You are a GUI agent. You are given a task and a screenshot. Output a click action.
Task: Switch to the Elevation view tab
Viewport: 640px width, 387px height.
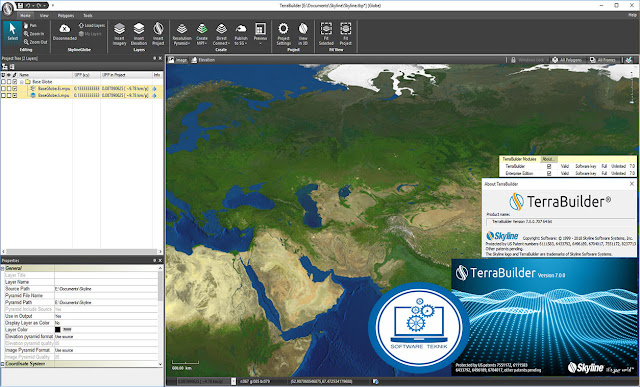pyautogui.click(x=203, y=60)
